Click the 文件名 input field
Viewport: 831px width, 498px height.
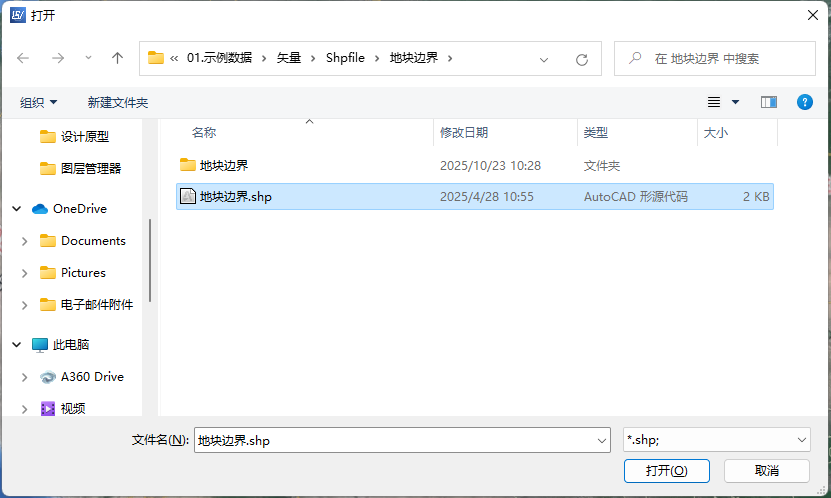395,440
